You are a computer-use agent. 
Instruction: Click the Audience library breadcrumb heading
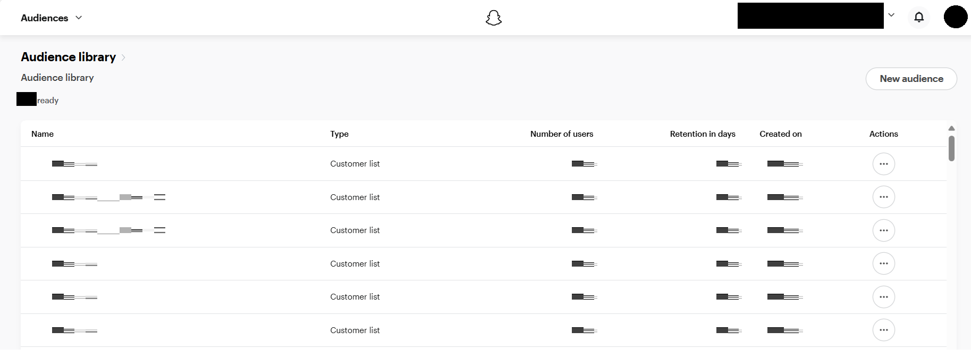point(68,57)
